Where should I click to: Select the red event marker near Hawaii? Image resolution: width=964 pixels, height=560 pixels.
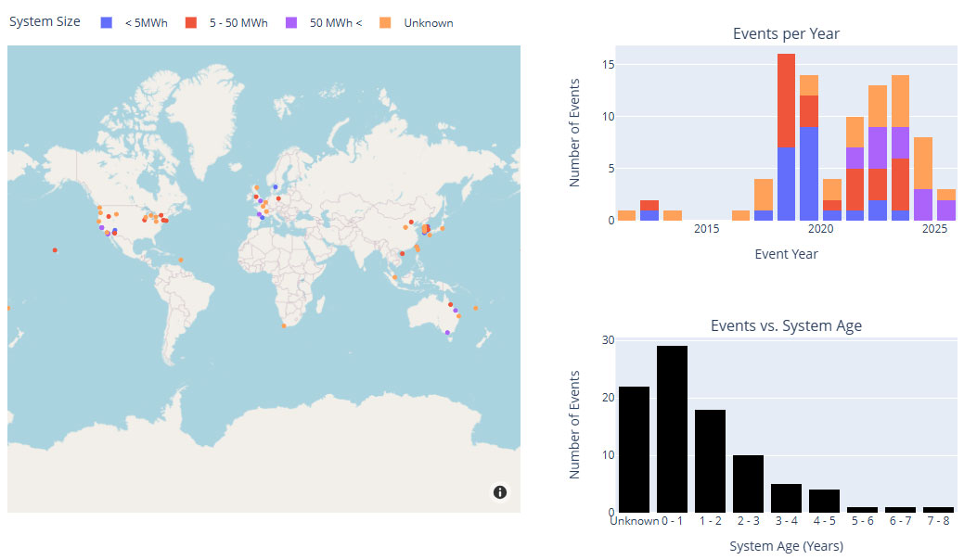point(55,250)
